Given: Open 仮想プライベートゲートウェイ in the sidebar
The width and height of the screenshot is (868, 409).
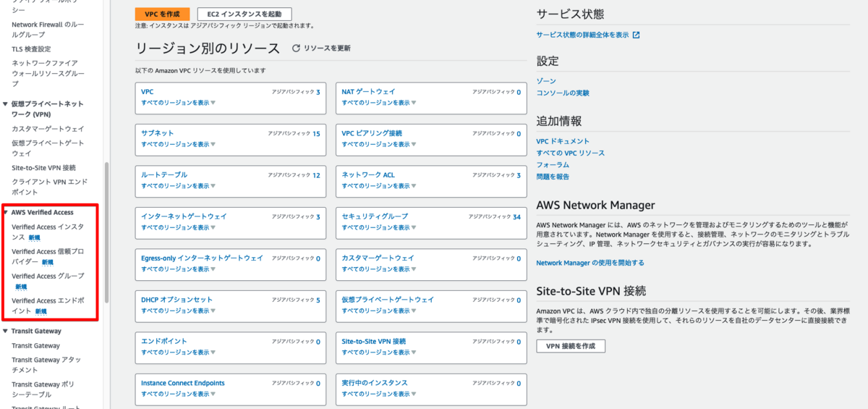Looking at the screenshot, I should tap(48, 148).
